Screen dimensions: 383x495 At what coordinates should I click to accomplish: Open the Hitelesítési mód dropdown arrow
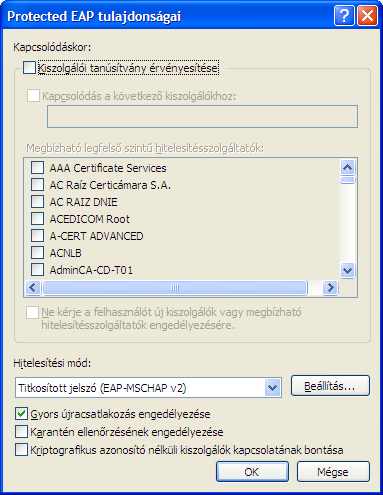point(272,388)
